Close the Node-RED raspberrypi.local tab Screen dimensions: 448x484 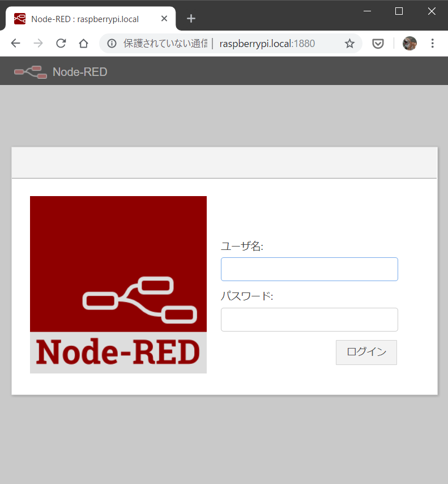coord(164,19)
